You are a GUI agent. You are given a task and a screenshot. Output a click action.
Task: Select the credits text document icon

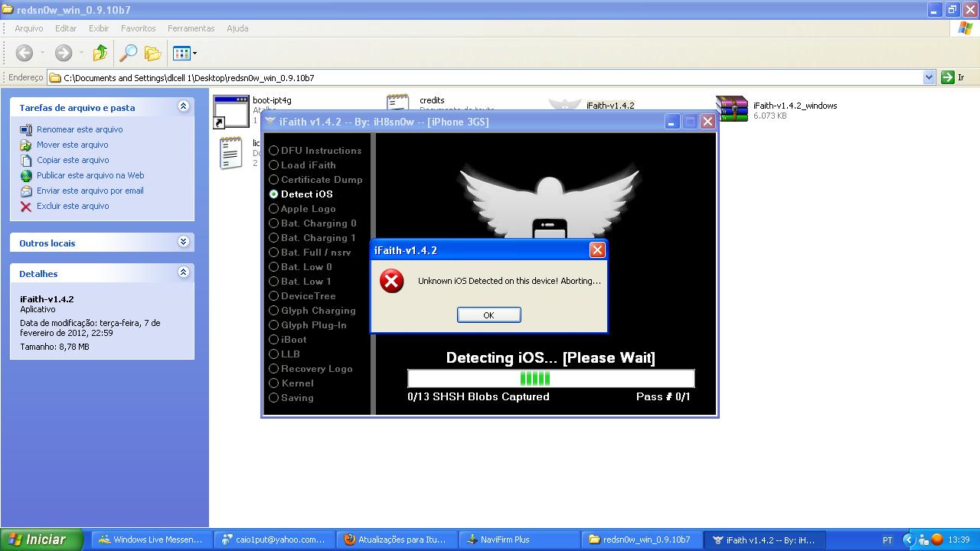point(397,103)
